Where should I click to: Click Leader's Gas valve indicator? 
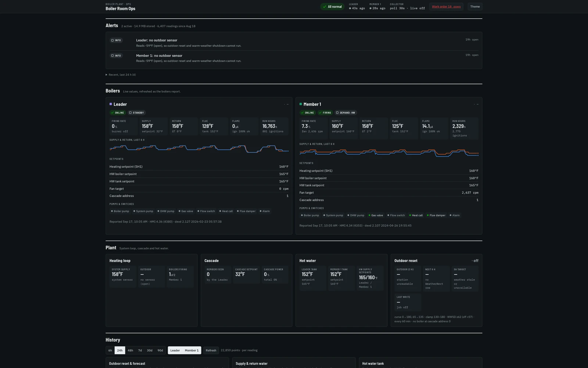(x=186, y=211)
